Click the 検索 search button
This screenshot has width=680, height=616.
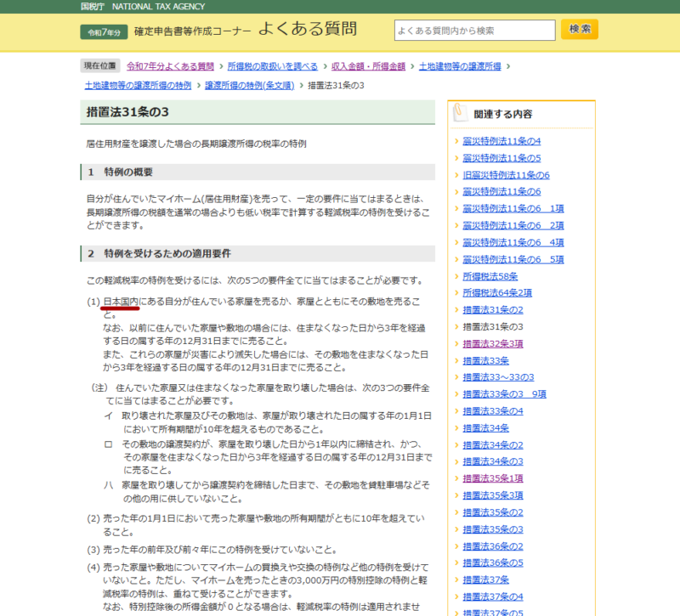579,30
